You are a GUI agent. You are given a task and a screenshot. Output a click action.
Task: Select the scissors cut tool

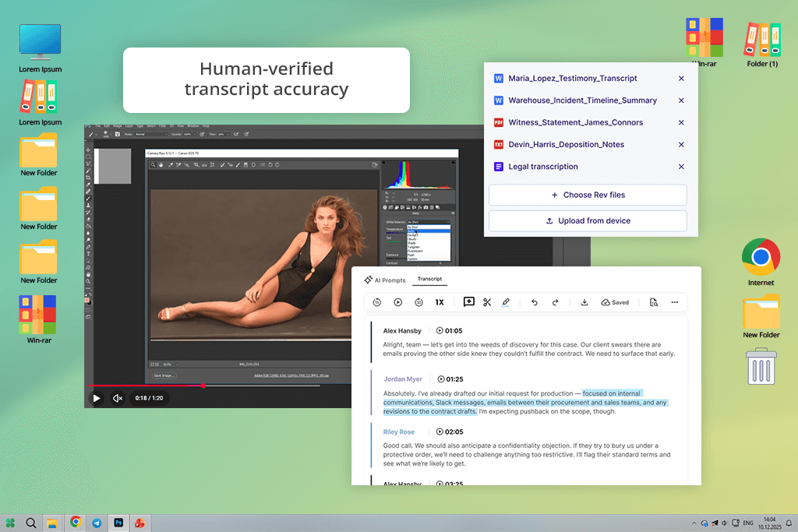click(487, 302)
